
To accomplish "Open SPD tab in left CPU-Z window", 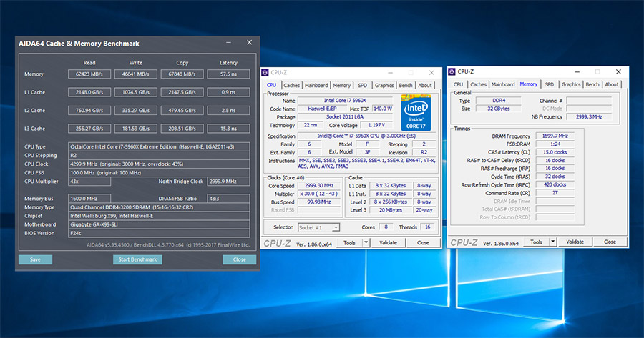I will [x=362, y=85].
